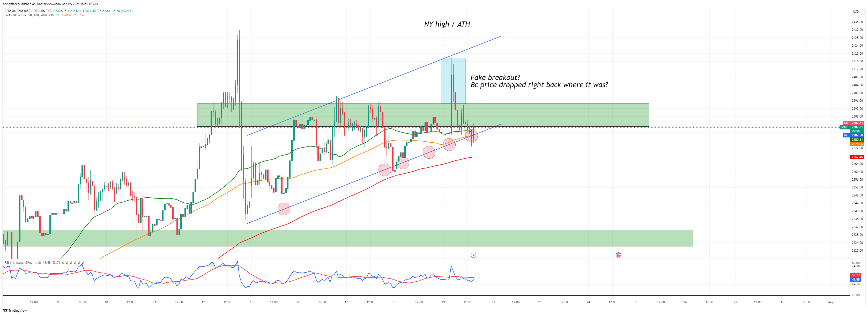Click the 20.00 level on RSI scale
Image resolution: width=868 pixels, height=315 pixels.
[x=856, y=295]
